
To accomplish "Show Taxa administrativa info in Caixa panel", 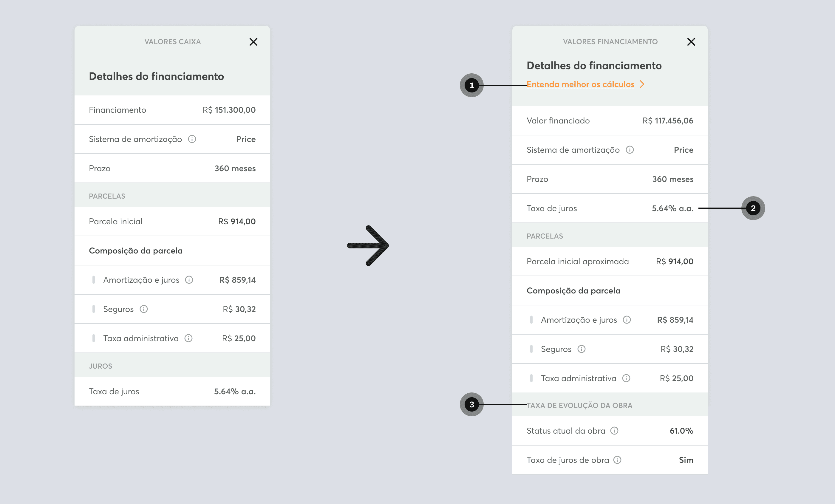I will pyautogui.click(x=188, y=338).
